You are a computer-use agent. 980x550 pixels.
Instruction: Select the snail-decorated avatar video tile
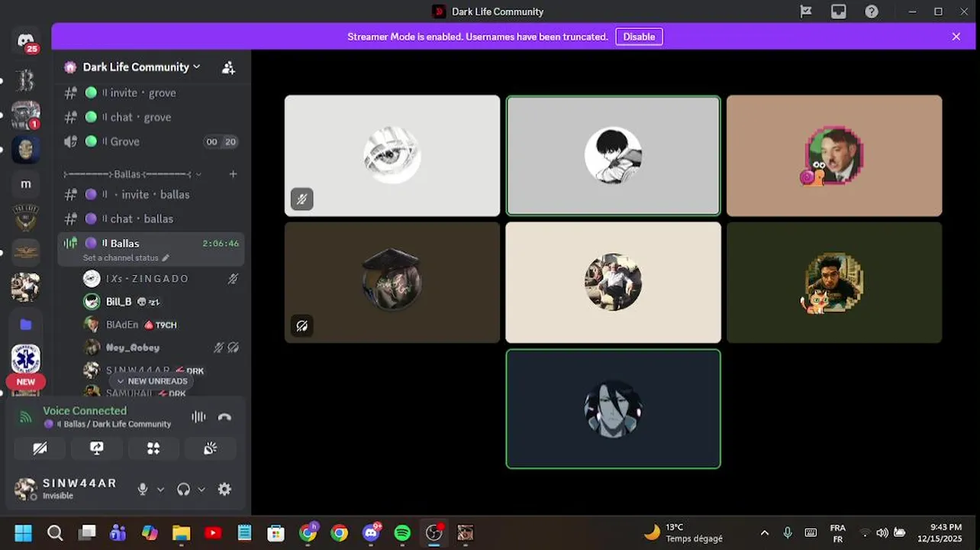point(834,156)
